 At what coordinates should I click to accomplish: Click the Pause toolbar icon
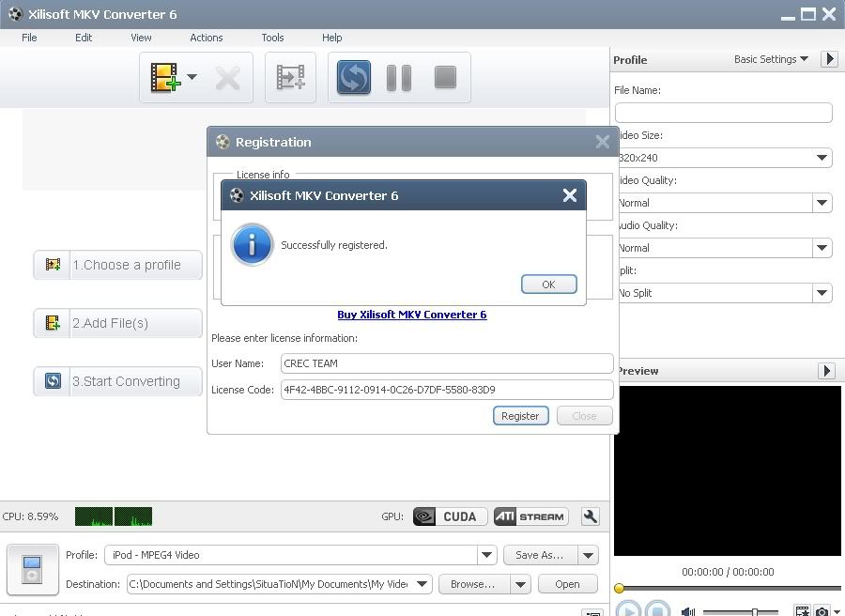click(399, 78)
